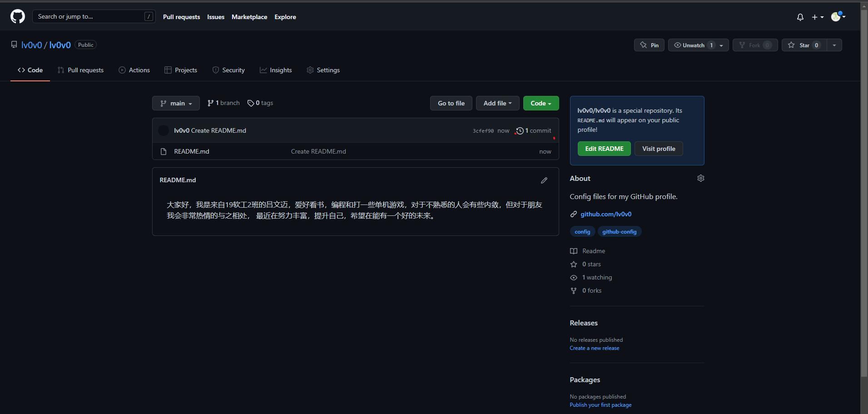Switch to the Actions tab
The width and height of the screenshot is (868, 414).
pos(134,70)
